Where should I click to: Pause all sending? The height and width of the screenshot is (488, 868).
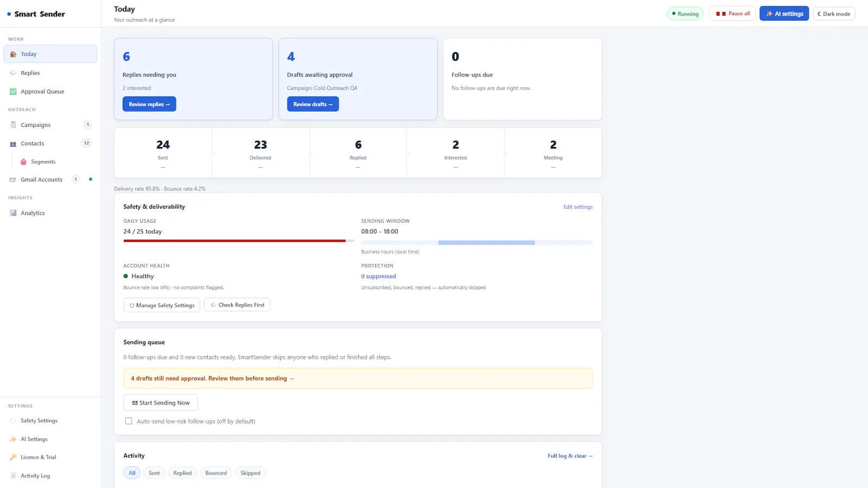coord(732,14)
